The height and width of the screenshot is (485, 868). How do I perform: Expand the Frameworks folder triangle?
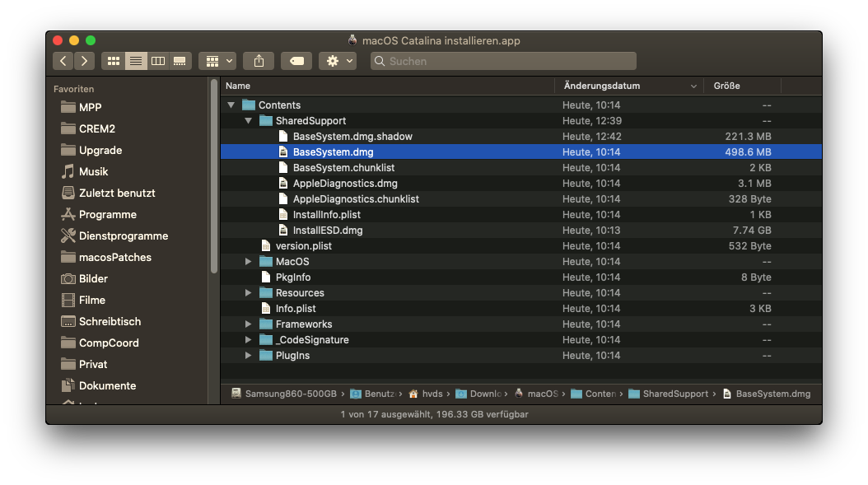248,324
